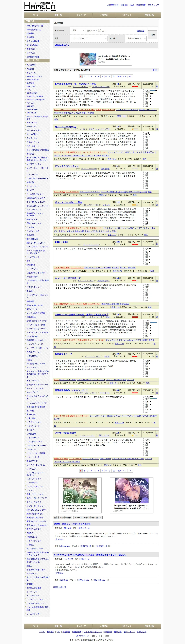Jump to last page with top >> button
The image size is (185, 644).
coord(130,76)
